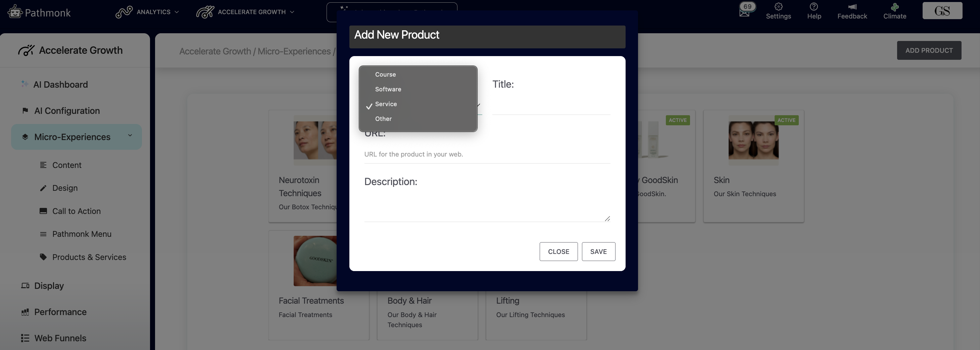
Task: Go to AI Dashboard
Action: [x=60, y=85]
